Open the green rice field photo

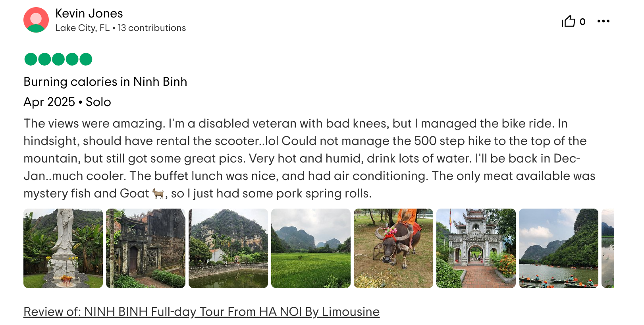311,248
